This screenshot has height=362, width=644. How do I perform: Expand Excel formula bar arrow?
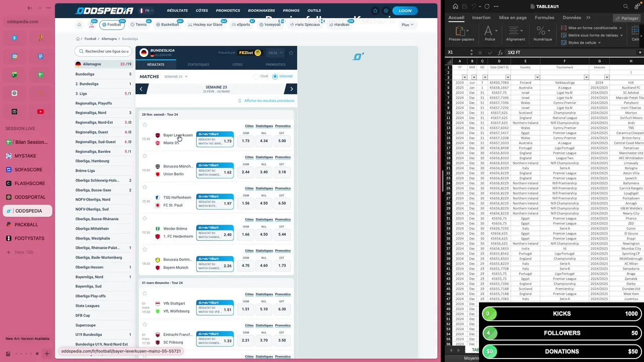pos(640,52)
